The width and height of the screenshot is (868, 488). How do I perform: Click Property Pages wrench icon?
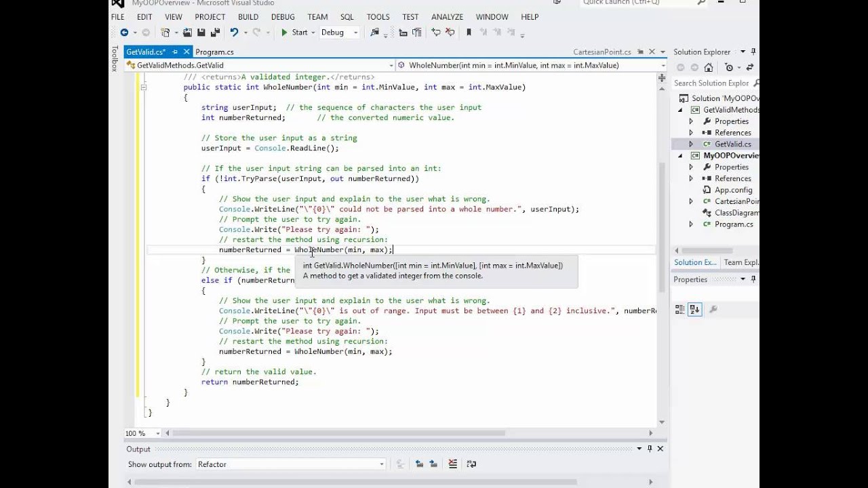[713, 309]
